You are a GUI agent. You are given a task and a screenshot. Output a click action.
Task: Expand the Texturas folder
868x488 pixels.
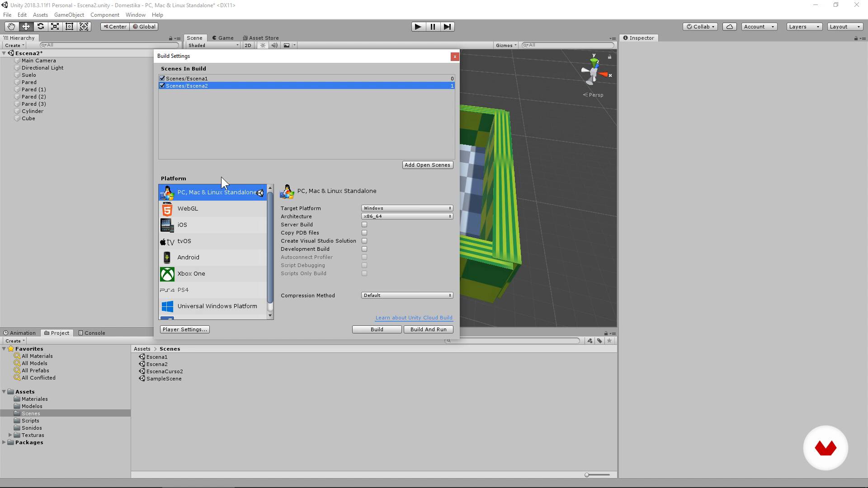(10, 435)
